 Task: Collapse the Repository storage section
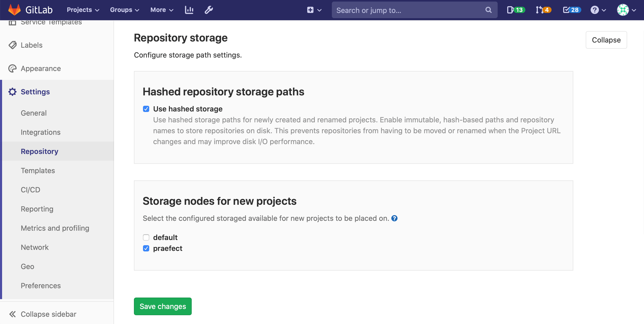606,40
